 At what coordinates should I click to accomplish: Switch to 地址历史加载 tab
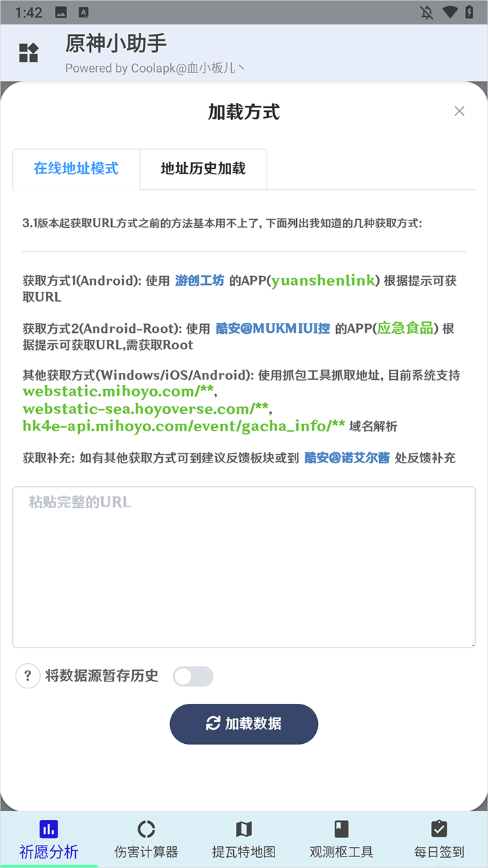click(x=203, y=169)
